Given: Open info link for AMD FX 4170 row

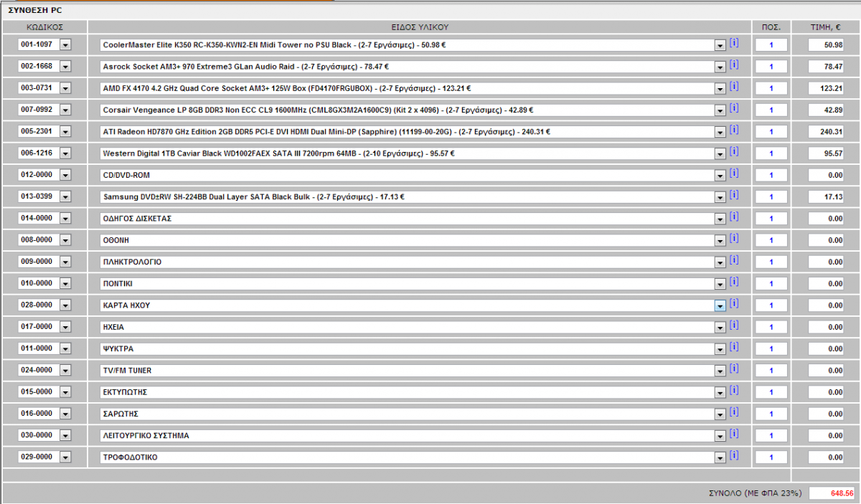Looking at the screenshot, I should pyautogui.click(x=734, y=87).
